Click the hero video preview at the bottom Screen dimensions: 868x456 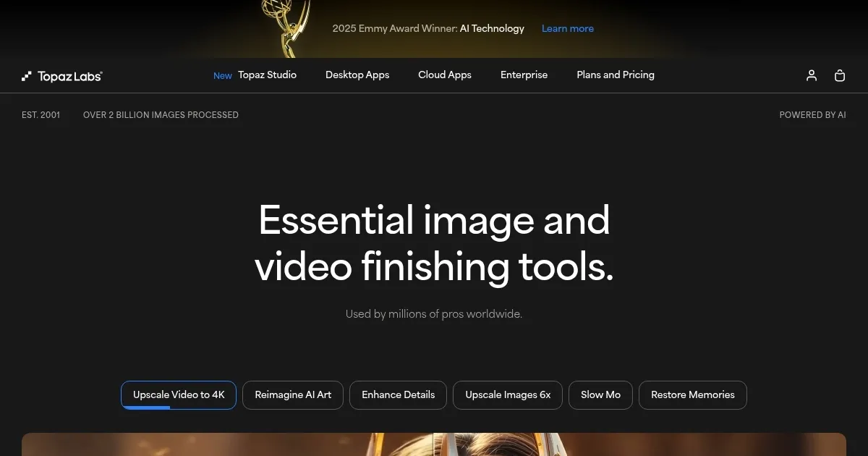point(434,445)
